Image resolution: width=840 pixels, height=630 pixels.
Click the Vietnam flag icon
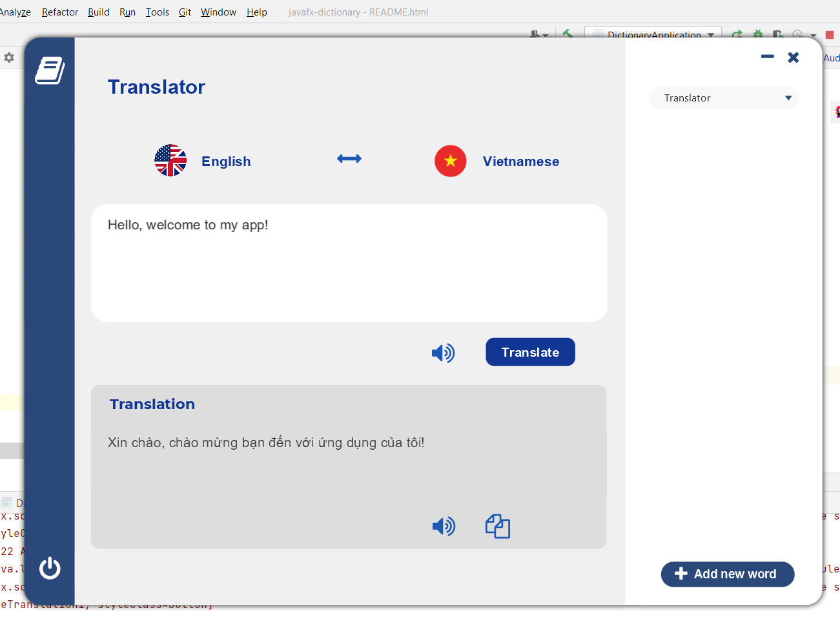(x=451, y=161)
